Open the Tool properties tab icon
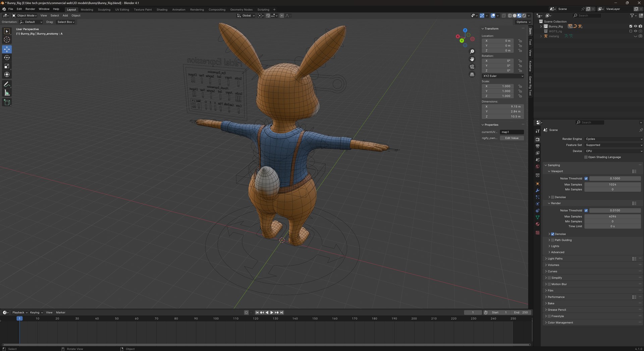Screen dimensions: 644x351 pos(538,131)
